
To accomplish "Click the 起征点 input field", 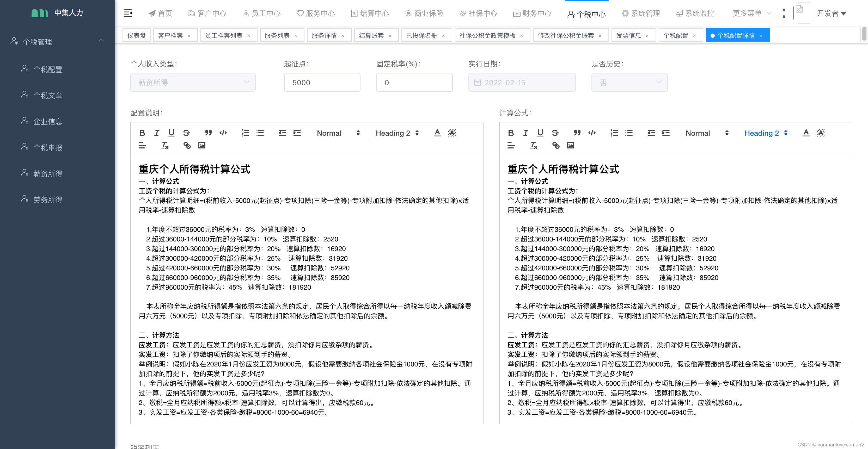I will tap(322, 83).
